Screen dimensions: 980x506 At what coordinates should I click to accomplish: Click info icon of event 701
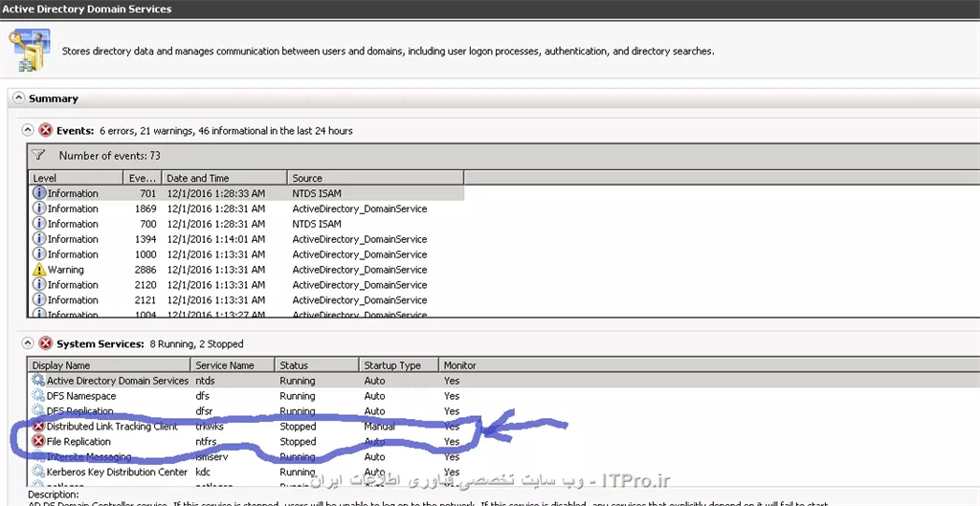[x=38, y=193]
